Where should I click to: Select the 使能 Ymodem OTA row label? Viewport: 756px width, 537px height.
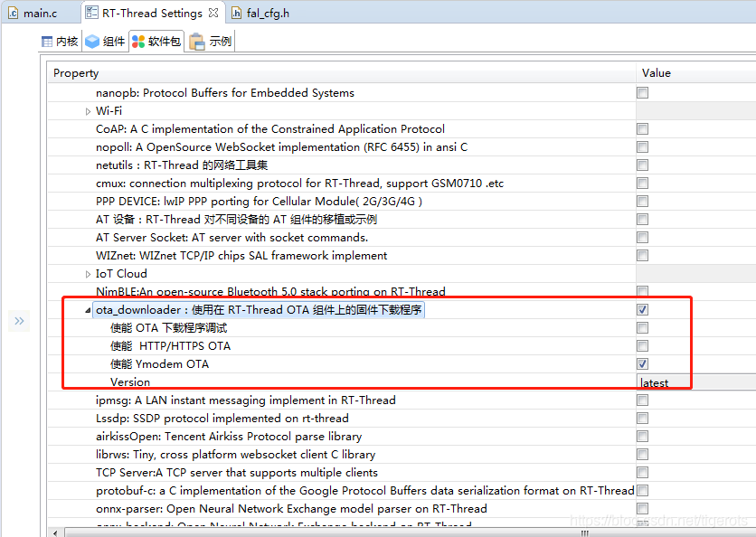159,364
